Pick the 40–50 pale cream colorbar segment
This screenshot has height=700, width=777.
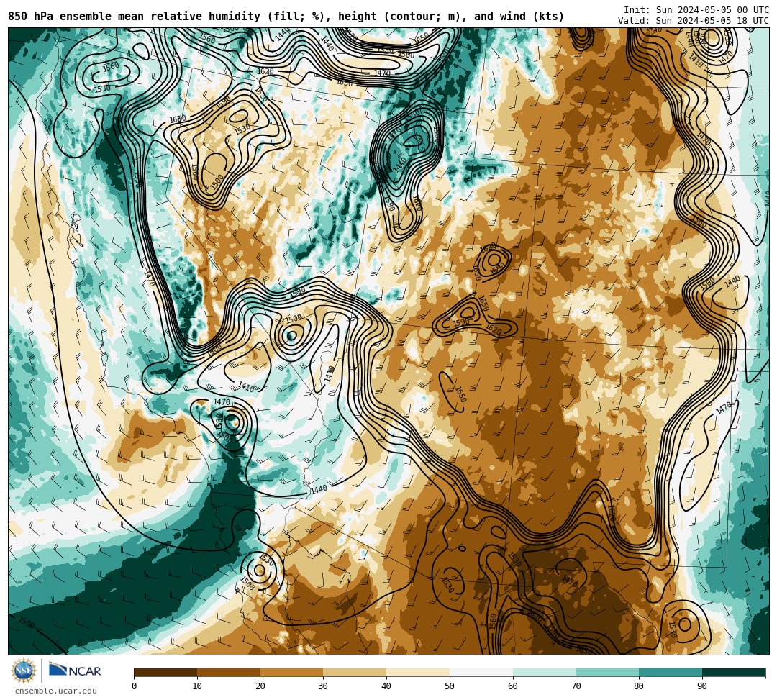(x=418, y=672)
